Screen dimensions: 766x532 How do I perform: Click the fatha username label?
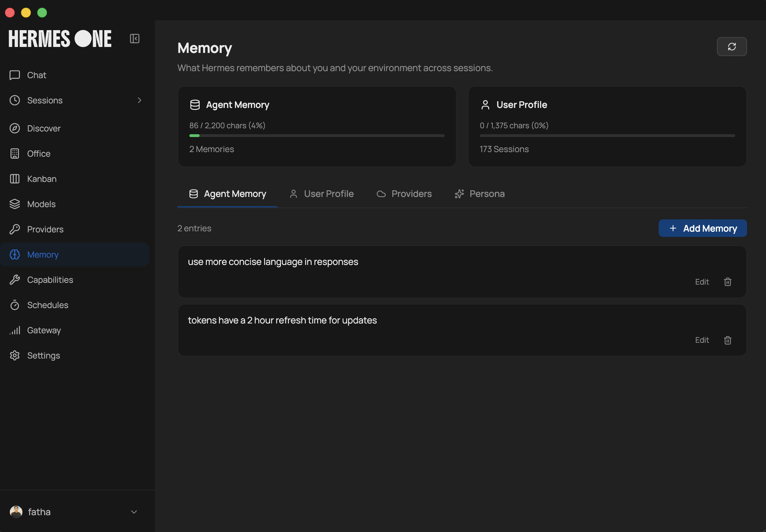click(x=39, y=512)
